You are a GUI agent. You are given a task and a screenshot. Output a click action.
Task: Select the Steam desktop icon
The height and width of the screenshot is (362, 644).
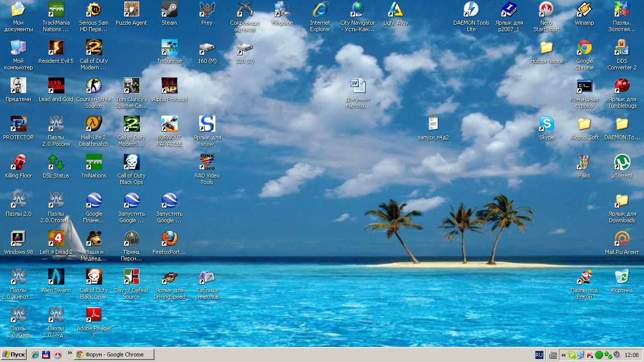coord(169,14)
